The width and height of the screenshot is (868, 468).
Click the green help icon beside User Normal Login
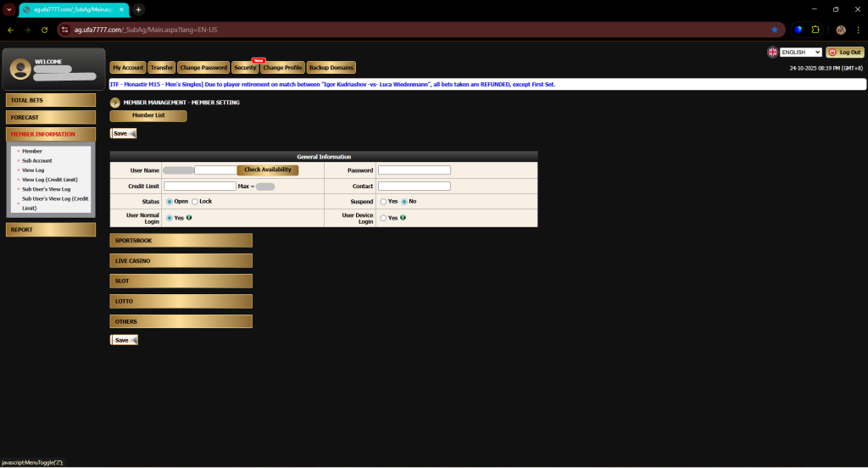click(188, 218)
